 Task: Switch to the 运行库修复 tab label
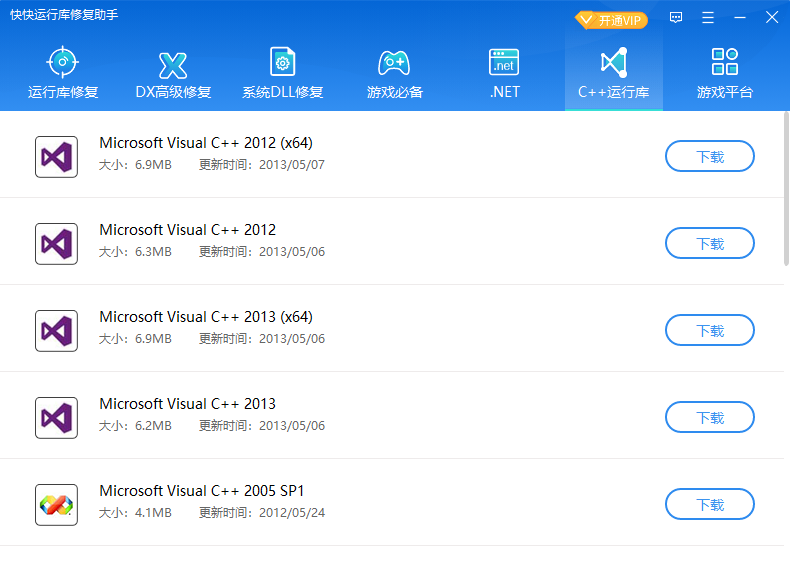pyautogui.click(x=63, y=92)
